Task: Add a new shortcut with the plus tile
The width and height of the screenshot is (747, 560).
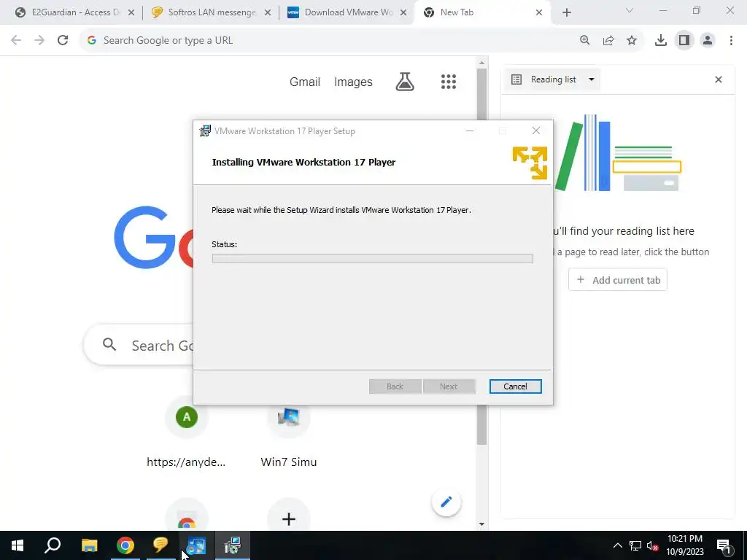Action: [289, 518]
